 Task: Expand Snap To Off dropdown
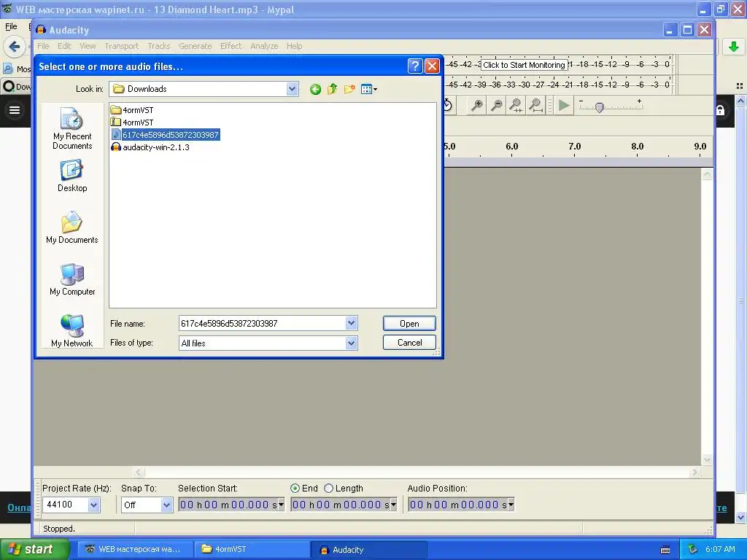(166, 505)
